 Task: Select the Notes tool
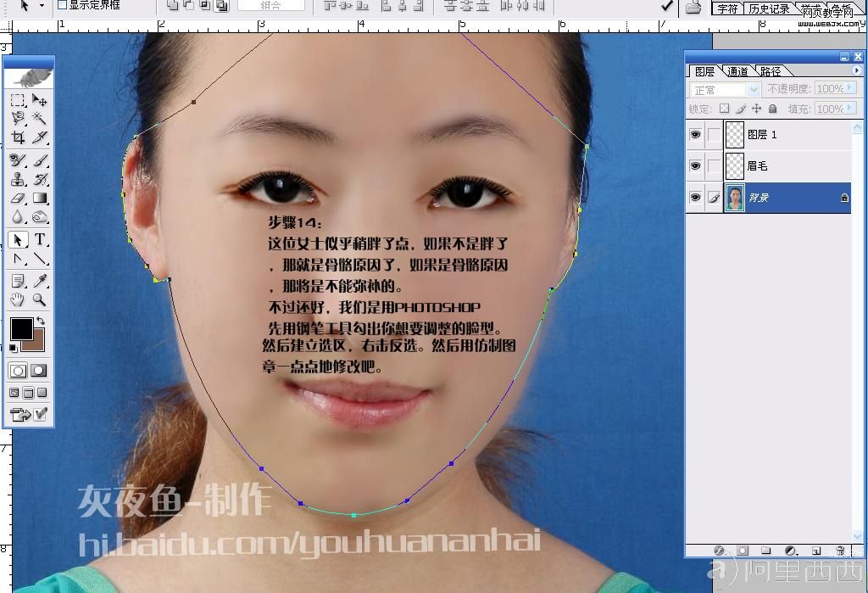tap(18, 281)
